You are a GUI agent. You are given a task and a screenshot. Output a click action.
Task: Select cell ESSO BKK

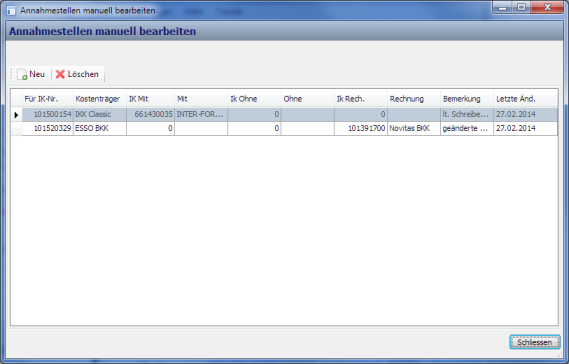tap(100, 128)
